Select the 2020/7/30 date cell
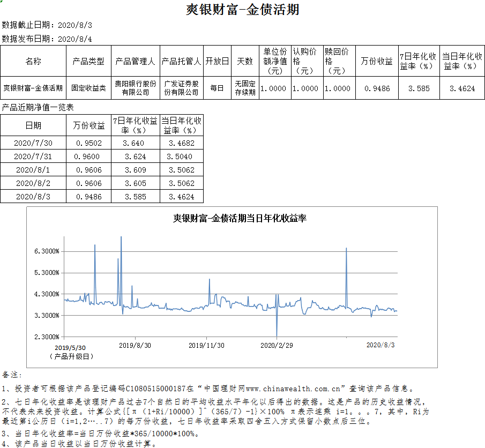Screen dimensions: 485x448 coord(33,143)
